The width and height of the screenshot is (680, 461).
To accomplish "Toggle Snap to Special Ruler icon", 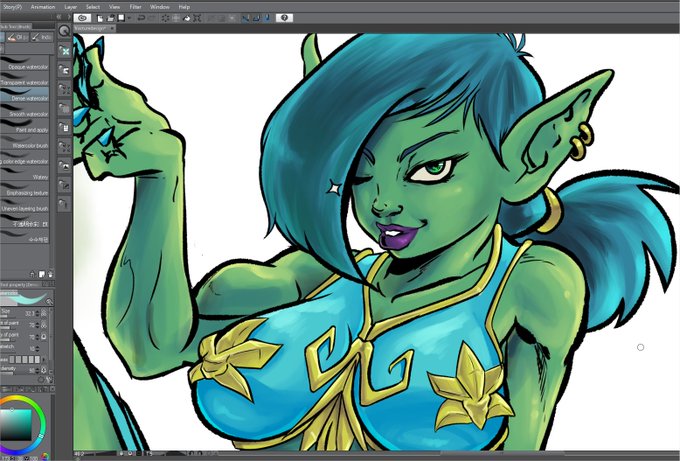I will tap(256, 18).
